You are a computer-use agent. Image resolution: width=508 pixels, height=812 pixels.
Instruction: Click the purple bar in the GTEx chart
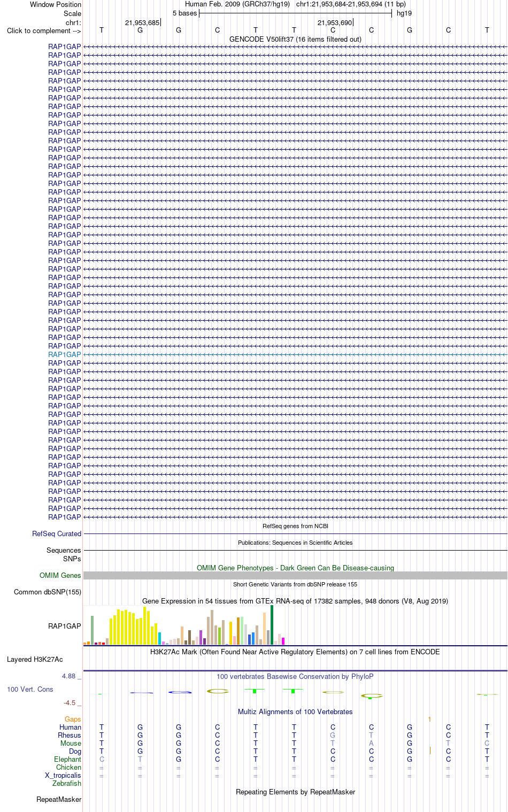coord(201,637)
